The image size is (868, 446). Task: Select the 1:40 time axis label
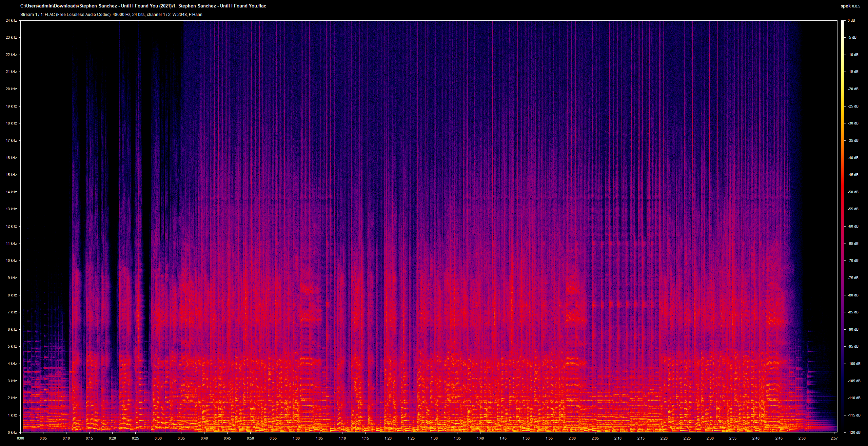point(480,438)
